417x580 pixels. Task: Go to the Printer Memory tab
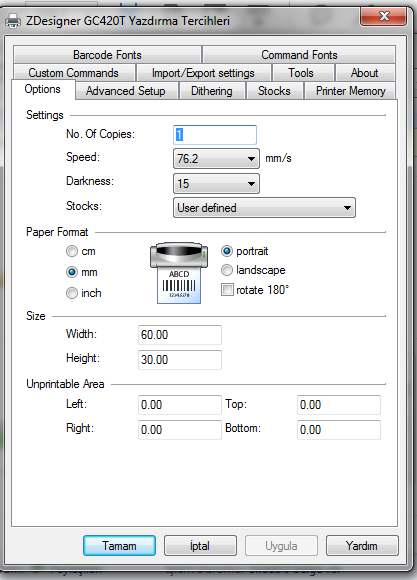[350, 91]
